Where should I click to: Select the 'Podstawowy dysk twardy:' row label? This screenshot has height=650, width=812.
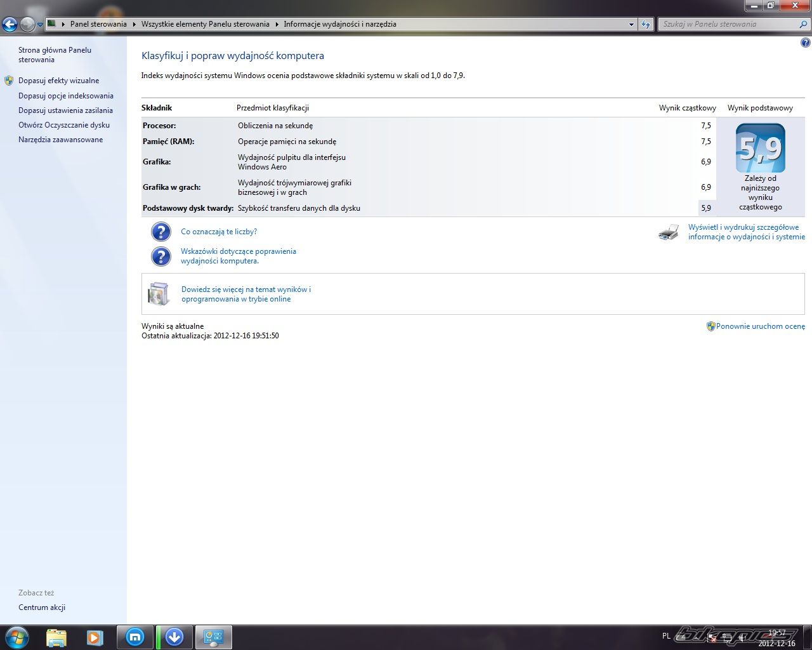pos(188,208)
